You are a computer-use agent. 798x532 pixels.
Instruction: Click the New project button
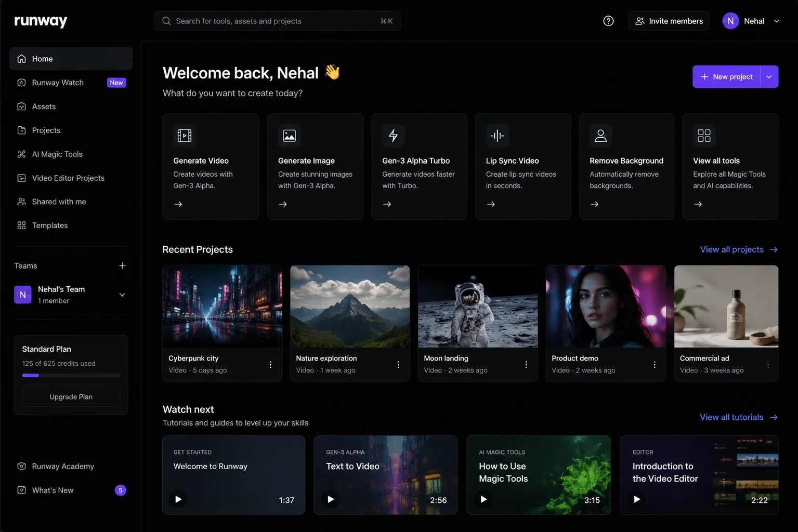pyautogui.click(x=726, y=77)
